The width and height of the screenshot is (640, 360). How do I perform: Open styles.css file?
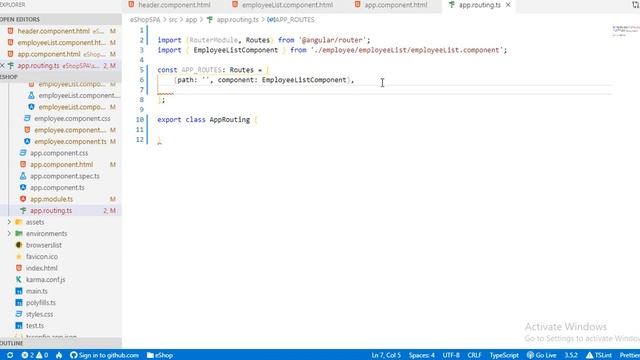39,314
